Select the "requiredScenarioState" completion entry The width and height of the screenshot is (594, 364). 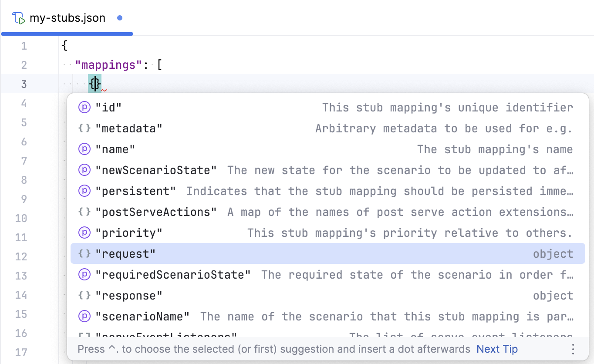point(174,274)
